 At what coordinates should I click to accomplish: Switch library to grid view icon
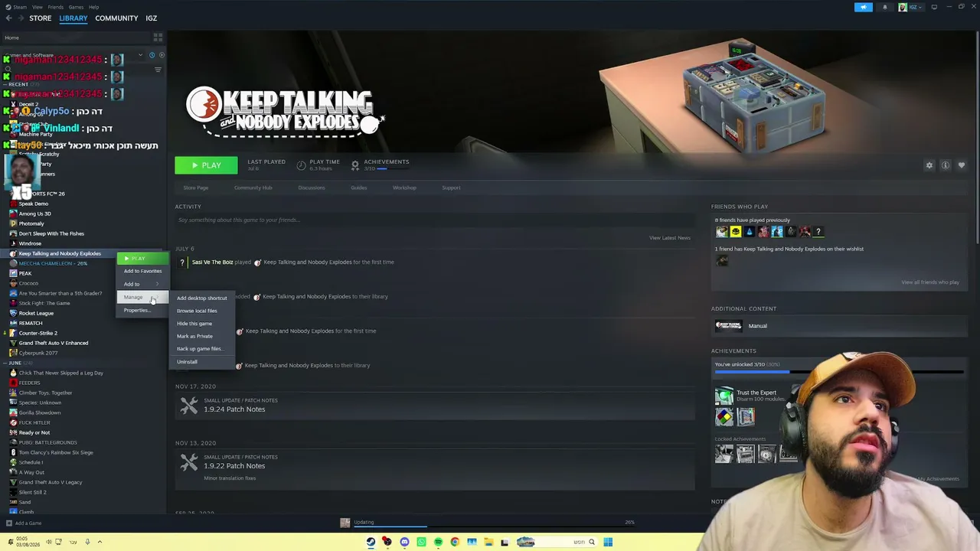(158, 37)
